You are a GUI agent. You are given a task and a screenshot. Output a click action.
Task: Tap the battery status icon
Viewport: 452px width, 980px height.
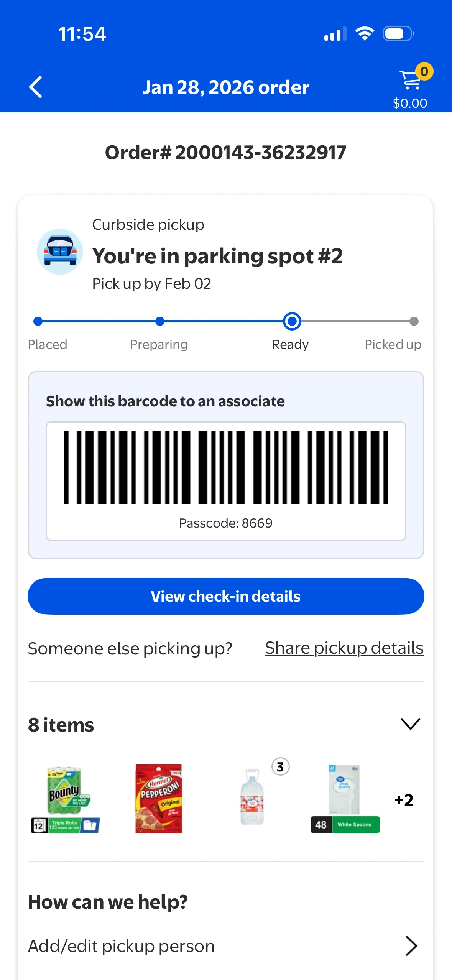(x=398, y=34)
